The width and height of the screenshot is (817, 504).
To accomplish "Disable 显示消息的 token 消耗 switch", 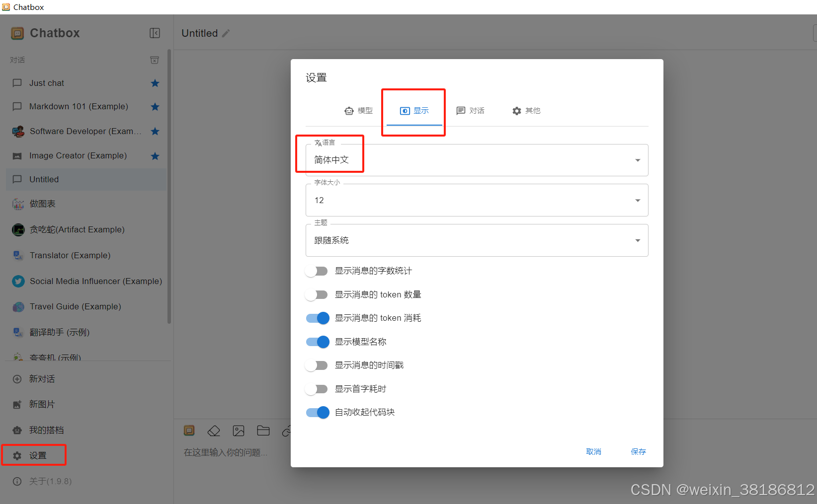I will [317, 318].
